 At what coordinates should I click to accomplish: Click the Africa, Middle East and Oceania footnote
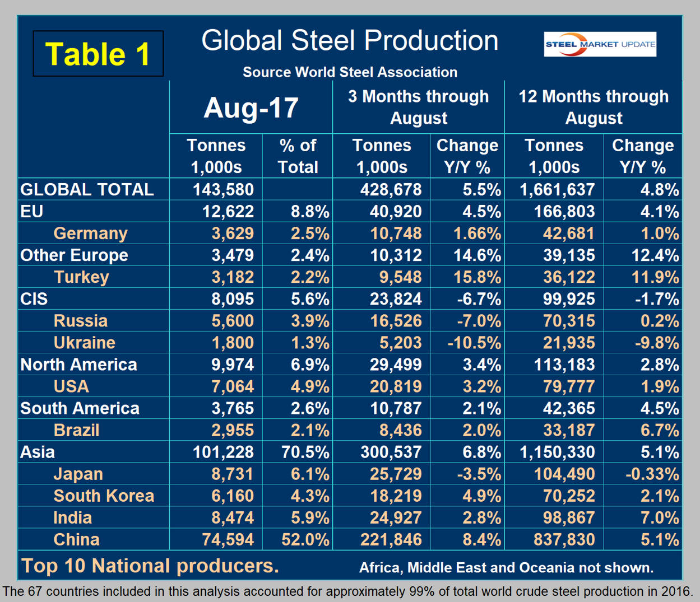click(506, 568)
